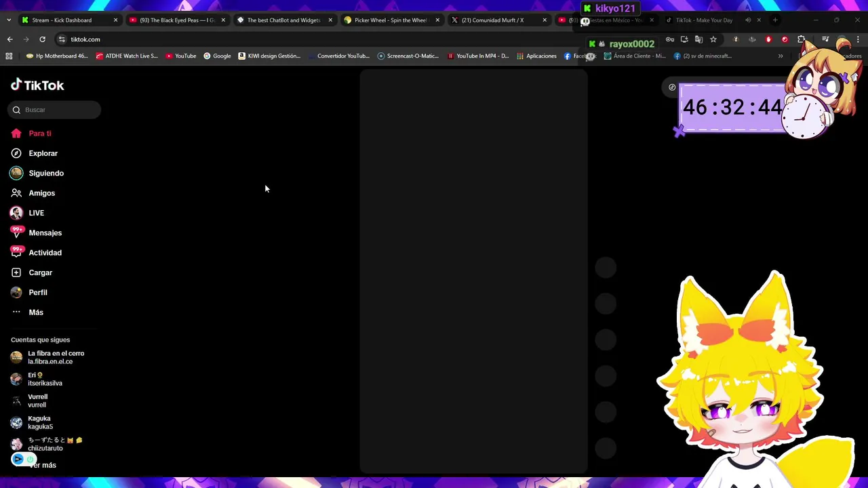Open ATDHE Watch Live bookmark
The image size is (868, 488).
[127, 56]
